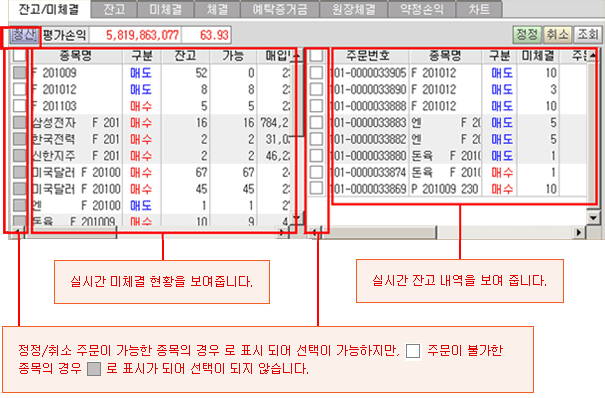Tick checkbox for order 101-0000033905
605x398 pixels.
316,73
